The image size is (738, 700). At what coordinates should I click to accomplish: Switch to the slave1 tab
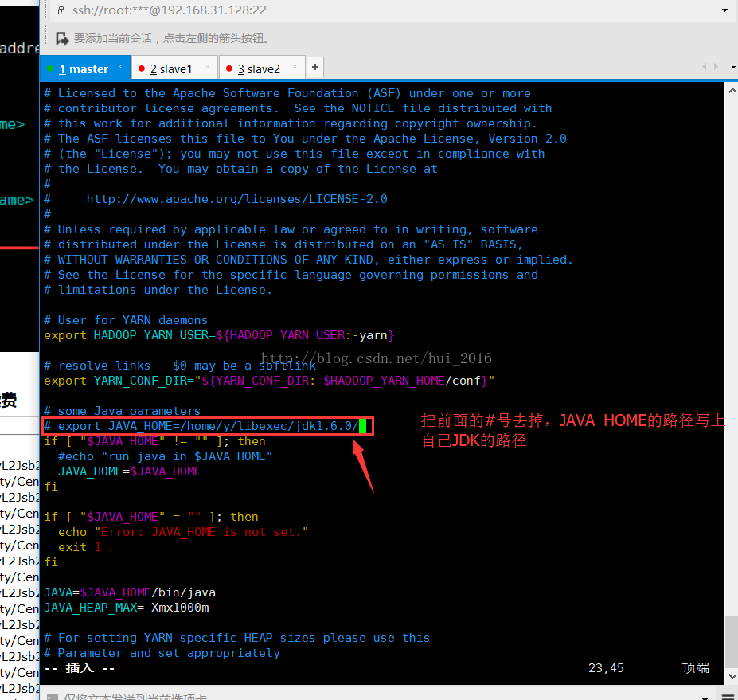coord(171,69)
